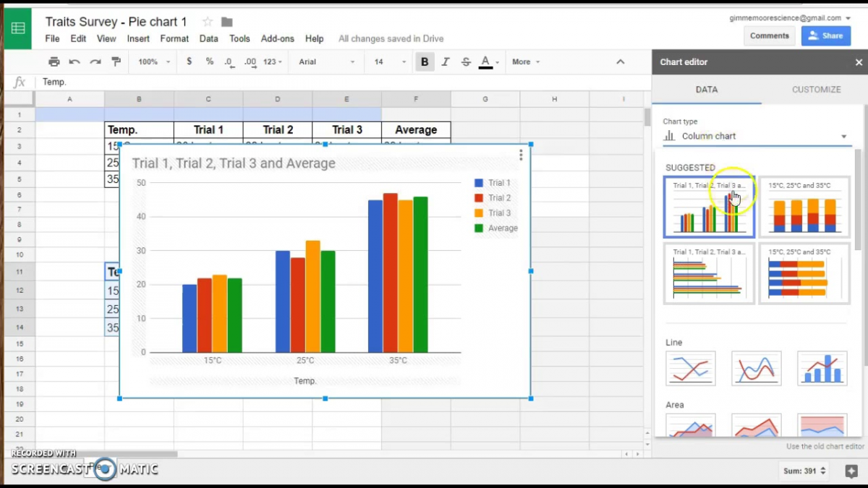Select the Print icon on the toolbar
Viewport: 868px width, 488px height.
54,61
